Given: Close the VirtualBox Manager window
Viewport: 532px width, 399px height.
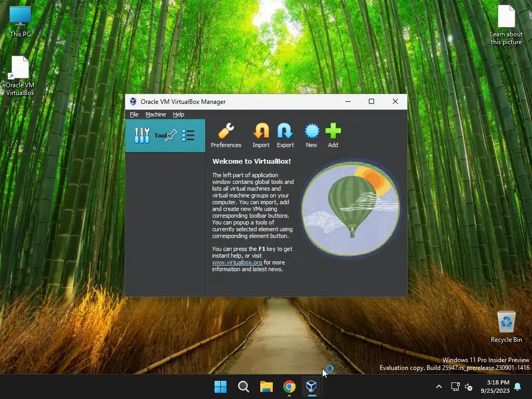Looking at the screenshot, I should click(395, 101).
